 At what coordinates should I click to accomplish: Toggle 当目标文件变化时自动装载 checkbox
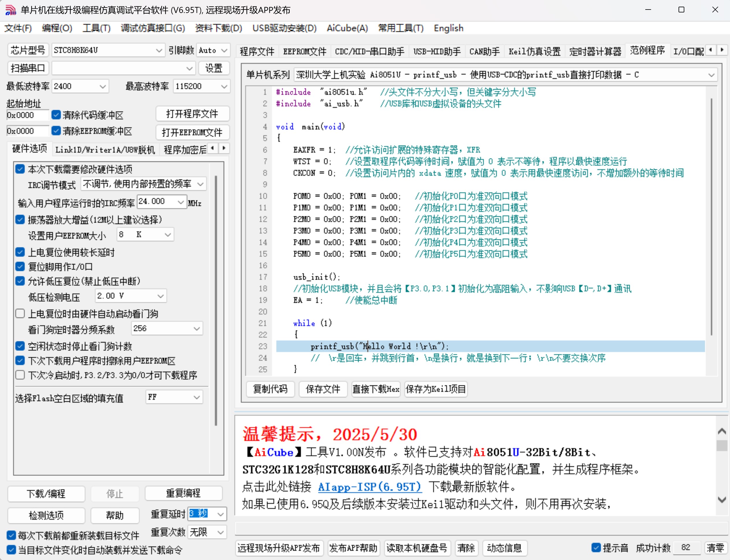[11, 550]
